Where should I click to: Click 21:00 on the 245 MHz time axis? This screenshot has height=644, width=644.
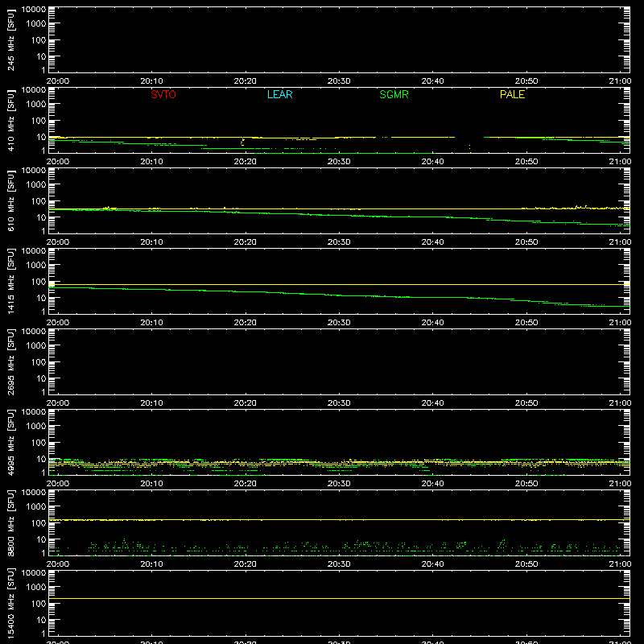(620, 81)
